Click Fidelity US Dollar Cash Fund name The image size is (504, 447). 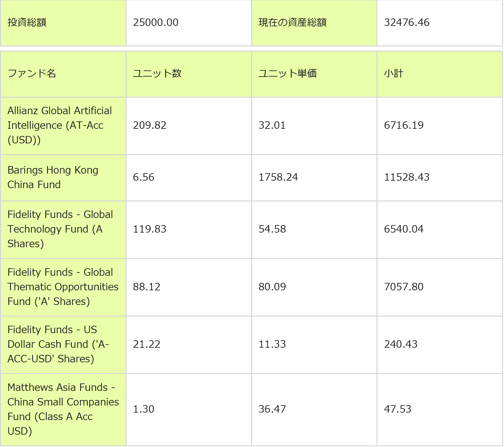(x=58, y=344)
